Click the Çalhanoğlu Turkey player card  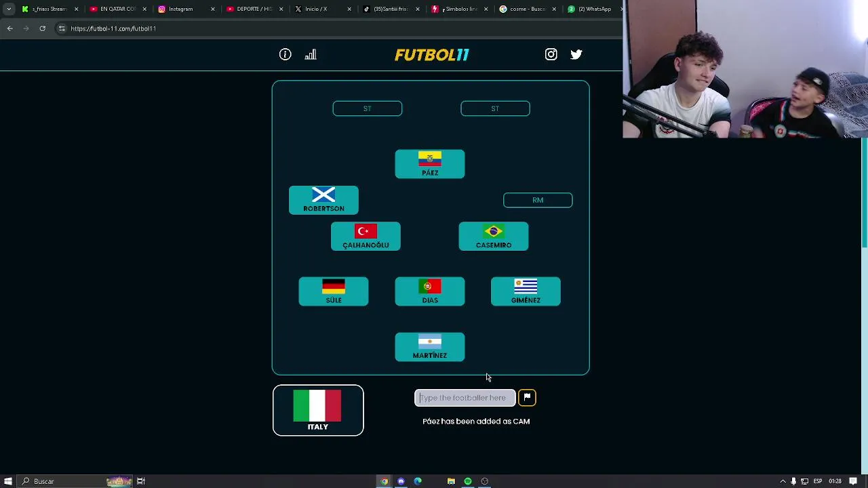tap(366, 237)
